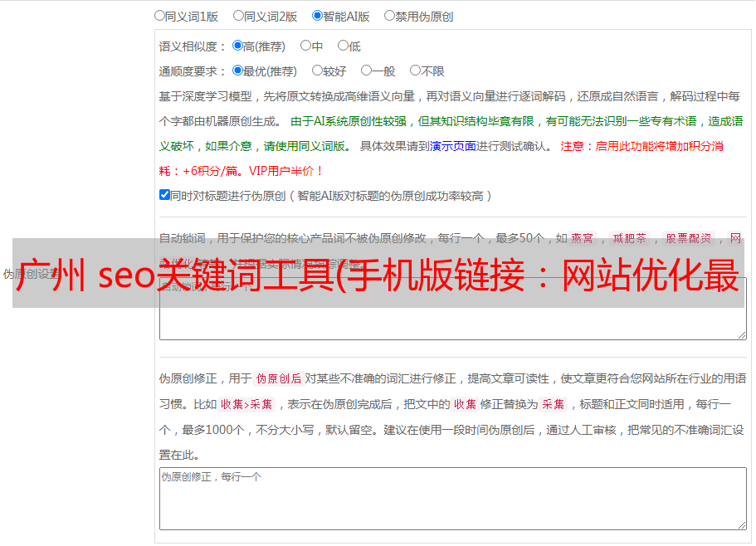The image size is (756, 546).
Task: Select the 同义词2版 radio option
Action: pyautogui.click(x=238, y=16)
